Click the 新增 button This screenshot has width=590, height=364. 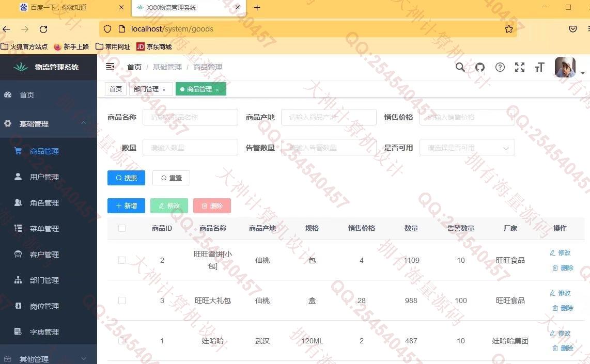(x=126, y=205)
